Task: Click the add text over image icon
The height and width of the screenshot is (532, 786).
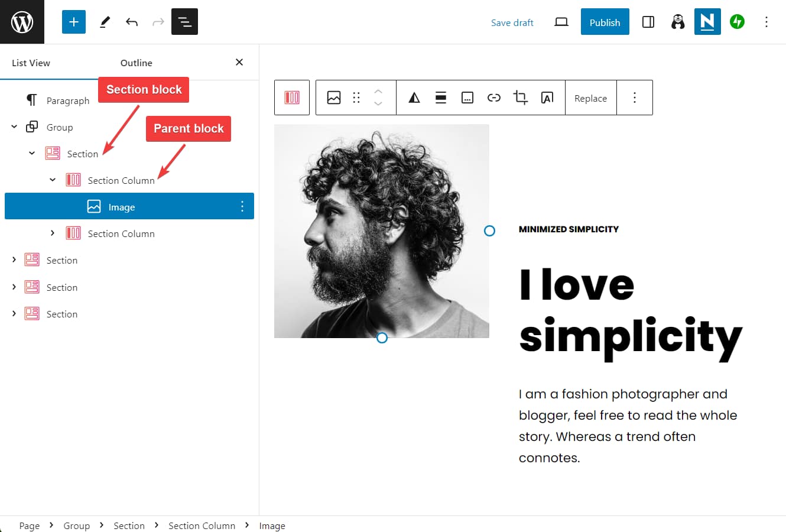Action: pyautogui.click(x=547, y=98)
